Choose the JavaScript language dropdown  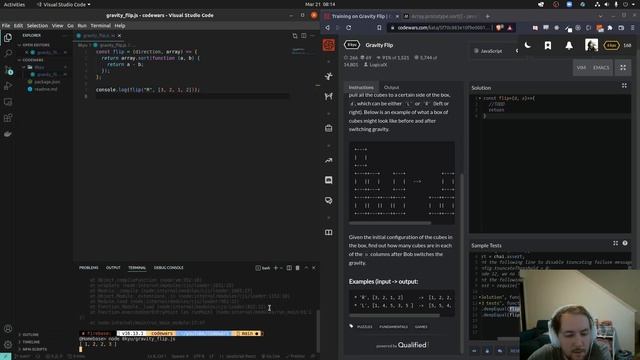pyautogui.click(x=495, y=51)
